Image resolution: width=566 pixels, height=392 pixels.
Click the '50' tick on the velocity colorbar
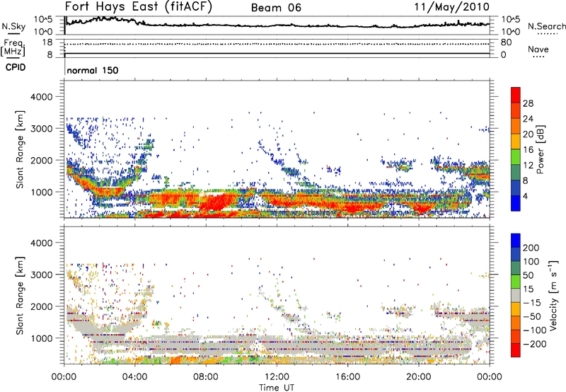(x=528, y=275)
